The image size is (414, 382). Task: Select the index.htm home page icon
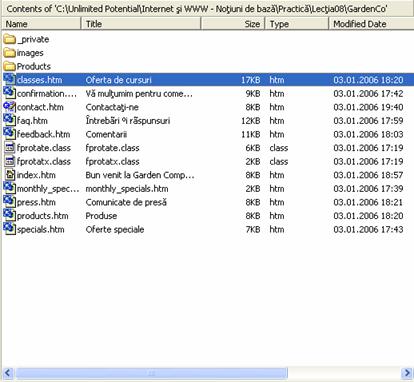[10, 175]
